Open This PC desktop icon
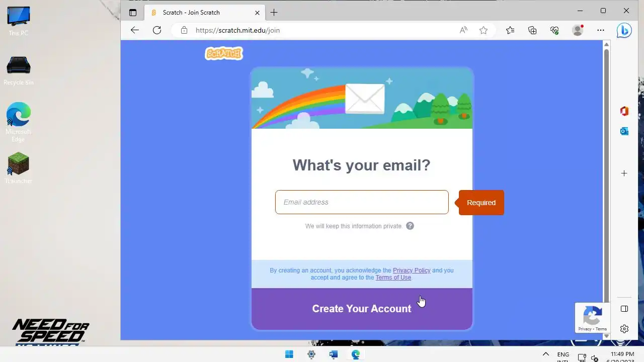 point(19,22)
